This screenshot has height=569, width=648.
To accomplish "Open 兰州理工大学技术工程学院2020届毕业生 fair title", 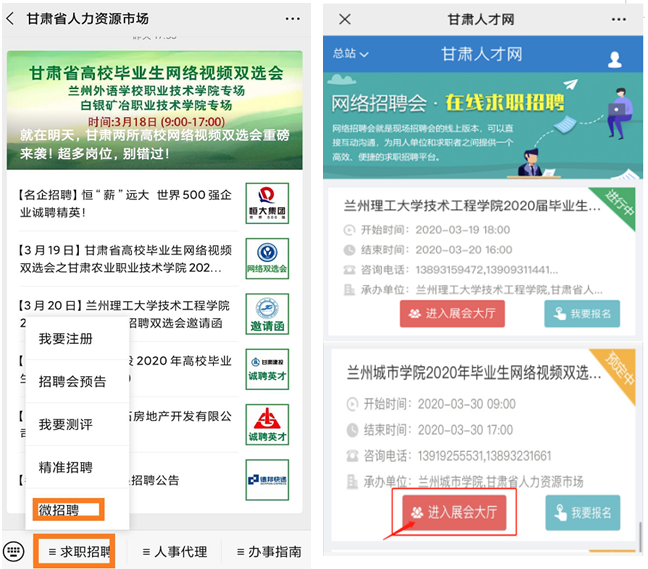I will coord(472,205).
